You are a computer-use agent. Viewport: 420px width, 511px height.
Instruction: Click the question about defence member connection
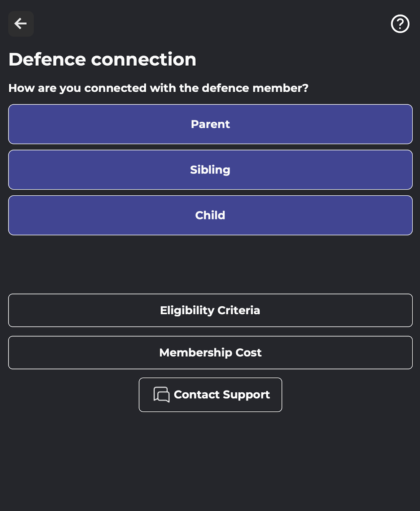click(158, 88)
